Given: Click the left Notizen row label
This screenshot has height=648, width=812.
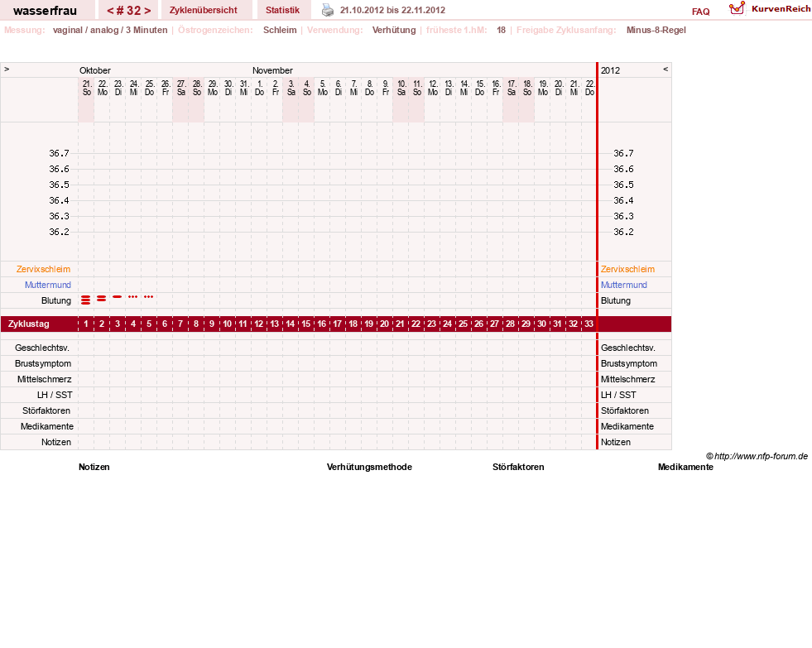Looking at the screenshot, I should coord(56,442).
